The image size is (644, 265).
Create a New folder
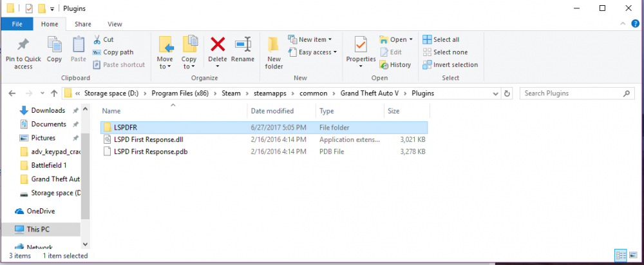click(274, 54)
